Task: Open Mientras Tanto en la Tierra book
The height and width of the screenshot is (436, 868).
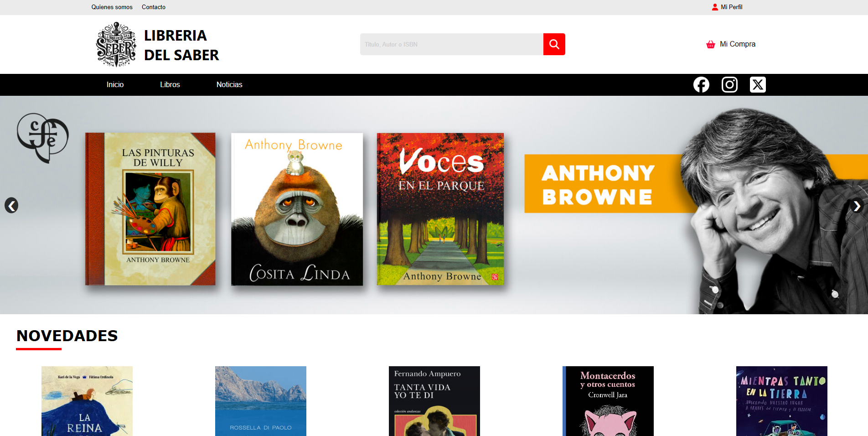Action: click(782, 401)
